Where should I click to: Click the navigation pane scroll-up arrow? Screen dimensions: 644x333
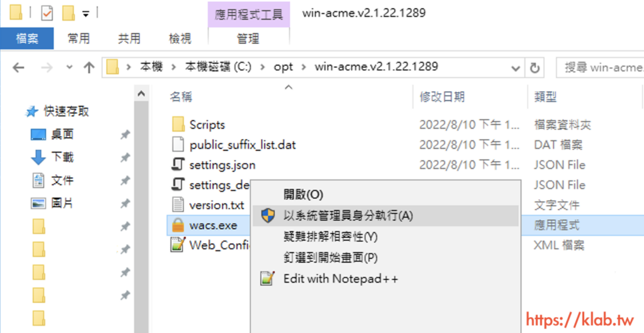(142, 94)
